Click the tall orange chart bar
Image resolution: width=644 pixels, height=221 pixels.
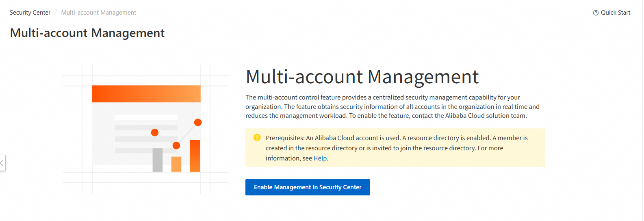click(x=195, y=156)
